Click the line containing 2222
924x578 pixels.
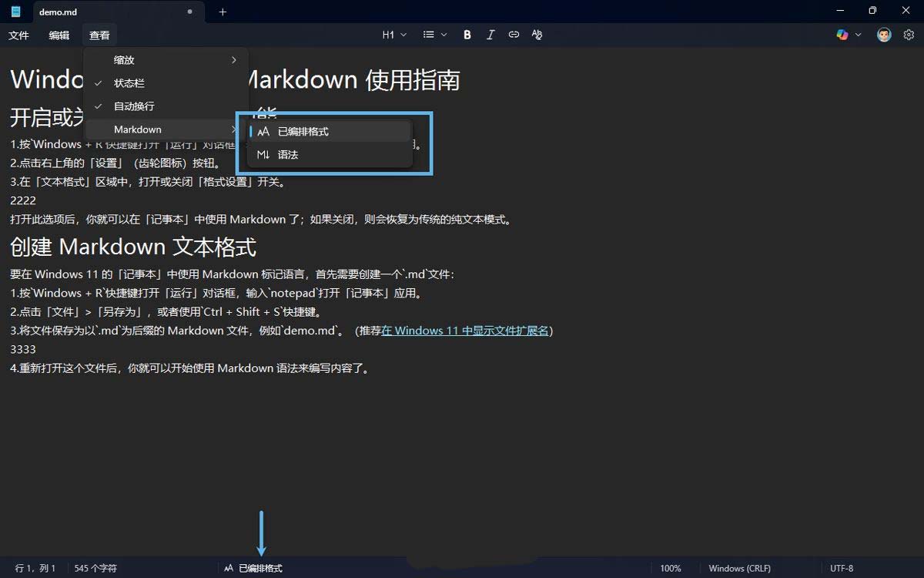(23, 200)
